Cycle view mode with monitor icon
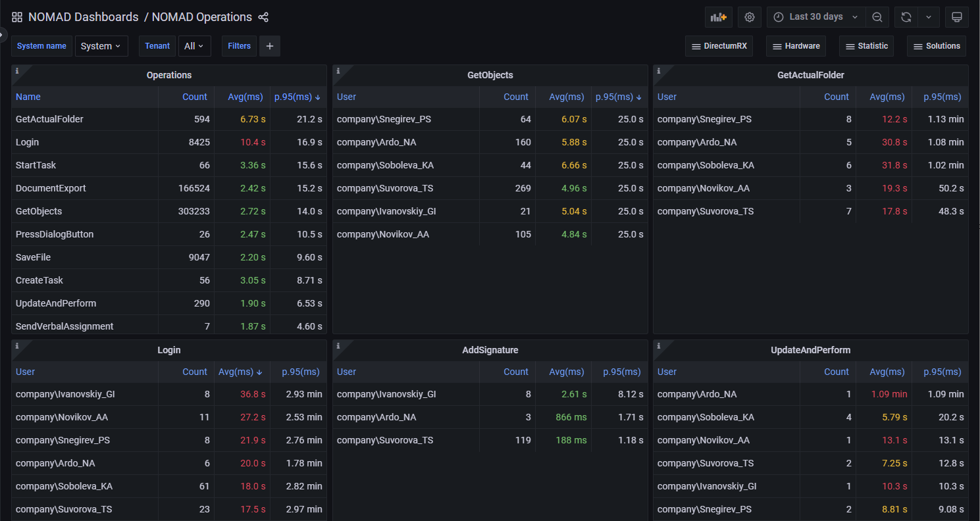This screenshot has width=980, height=521. (x=957, y=17)
